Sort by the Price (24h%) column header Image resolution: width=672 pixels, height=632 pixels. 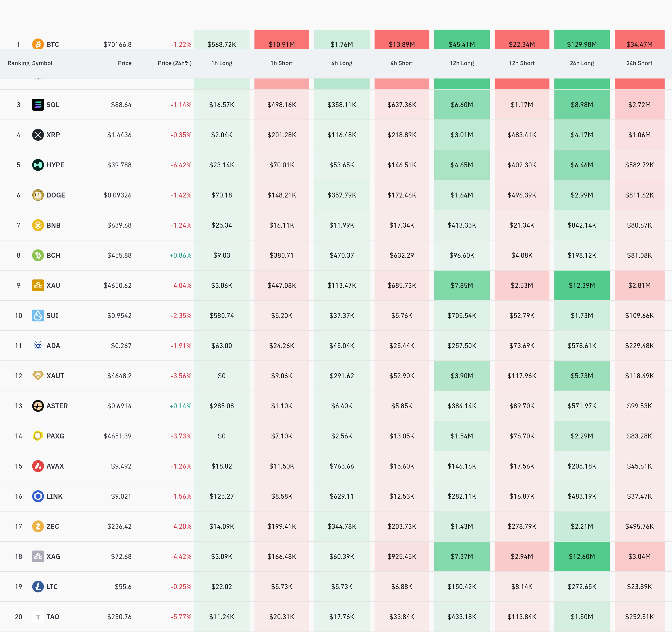174,63
